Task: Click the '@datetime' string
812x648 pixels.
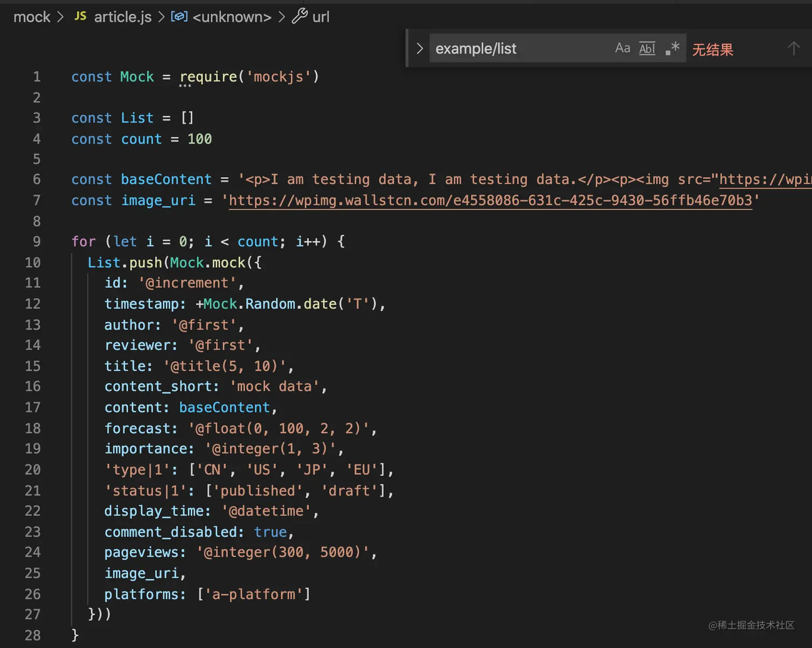Action: (266, 511)
